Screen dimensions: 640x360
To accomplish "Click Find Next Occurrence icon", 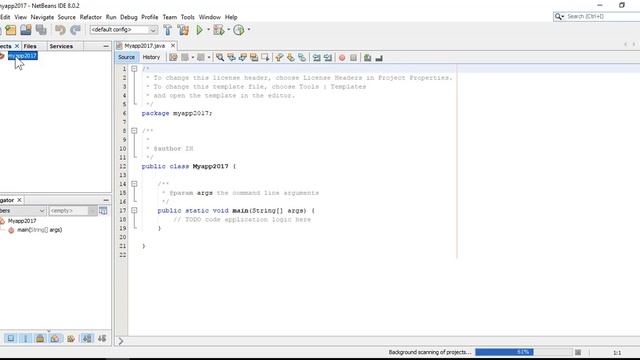I will (x=243, y=58).
